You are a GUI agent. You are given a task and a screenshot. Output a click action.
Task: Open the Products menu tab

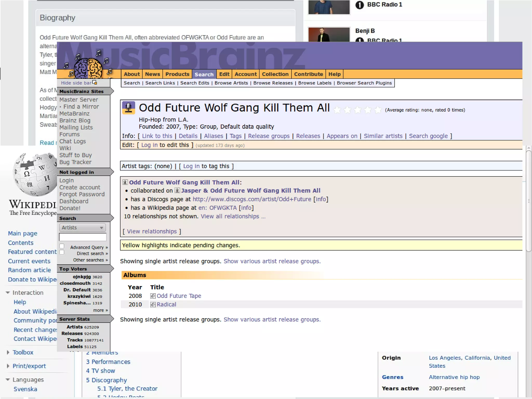pyautogui.click(x=177, y=74)
